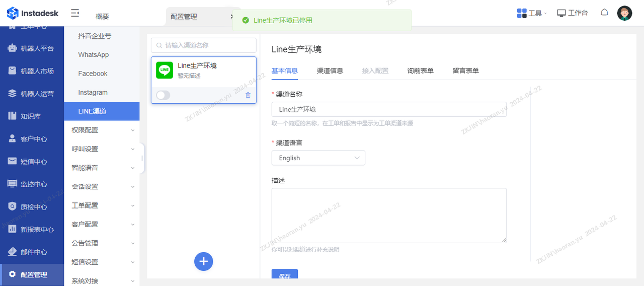Click the channel name search field
644x286 pixels.
click(204, 45)
